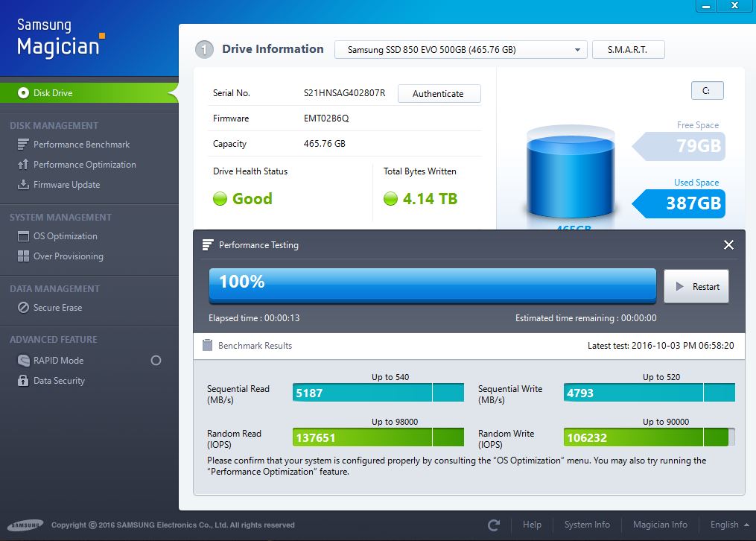
Task: Click the OS Optimization window icon
Action: pyautogui.click(x=22, y=236)
